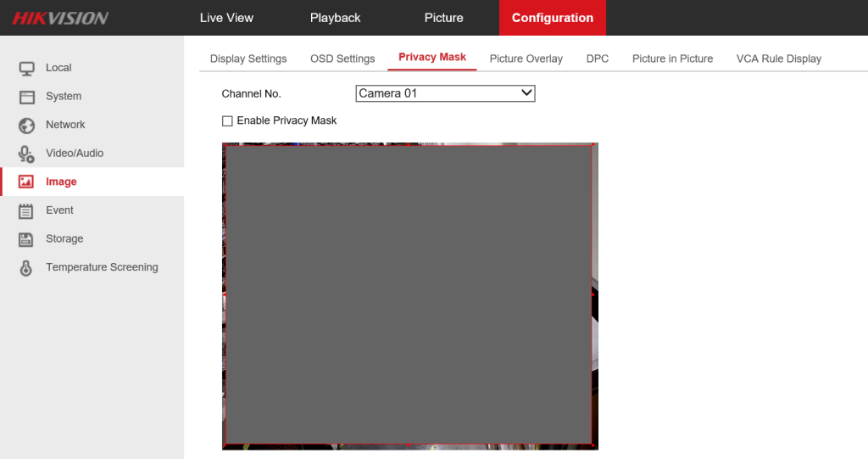868x459 pixels.
Task: Click the Storage disk icon
Action: click(x=26, y=239)
